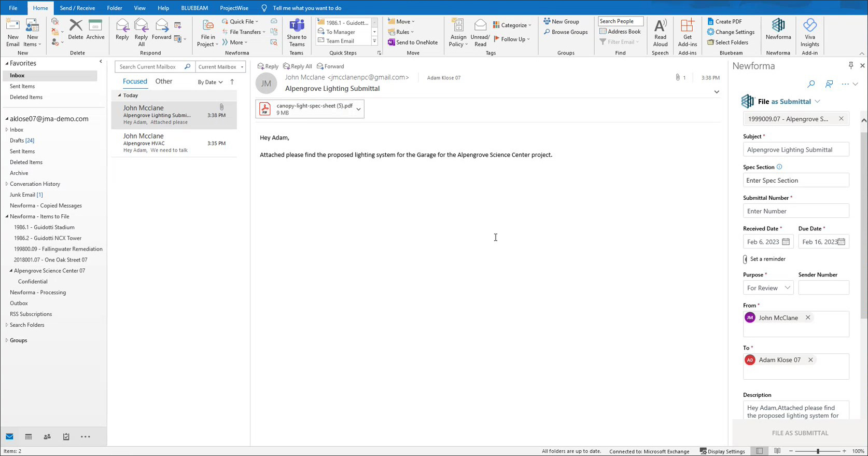
Task: Click Reply All in ribbon
Action: click(x=141, y=33)
